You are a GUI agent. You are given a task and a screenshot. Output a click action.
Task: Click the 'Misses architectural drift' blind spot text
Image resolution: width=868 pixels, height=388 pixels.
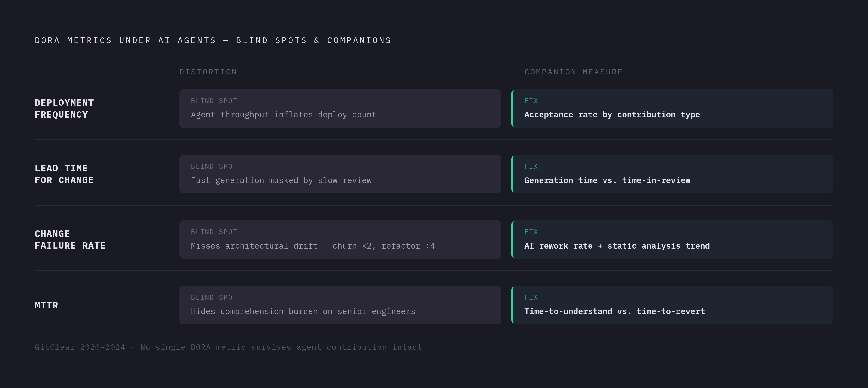pyautogui.click(x=313, y=246)
